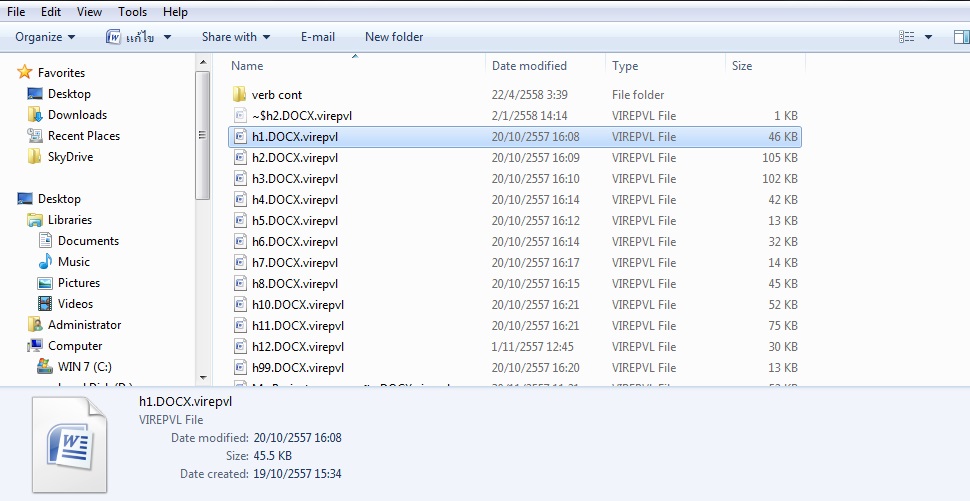The height and width of the screenshot is (501, 970).
Task: Click the h1.DOCX.virepvl file icon
Action: pos(241,137)
